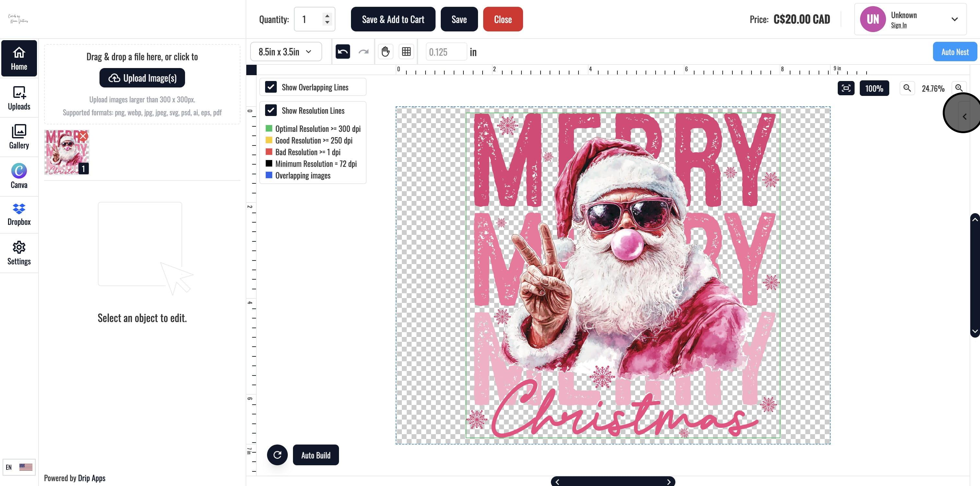Open the 8.5in x 3.5in size dropdown
This screenshot has width=980, height=486.
pyautogui.click(x=285, y=52)
